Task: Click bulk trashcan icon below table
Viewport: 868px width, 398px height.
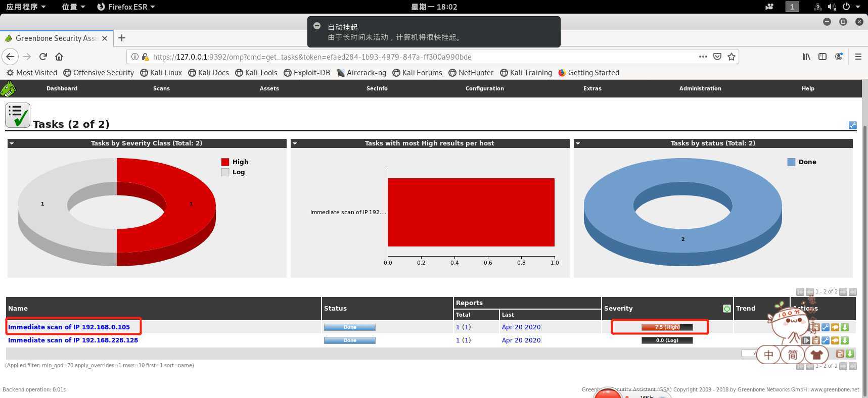Action: 840,354
